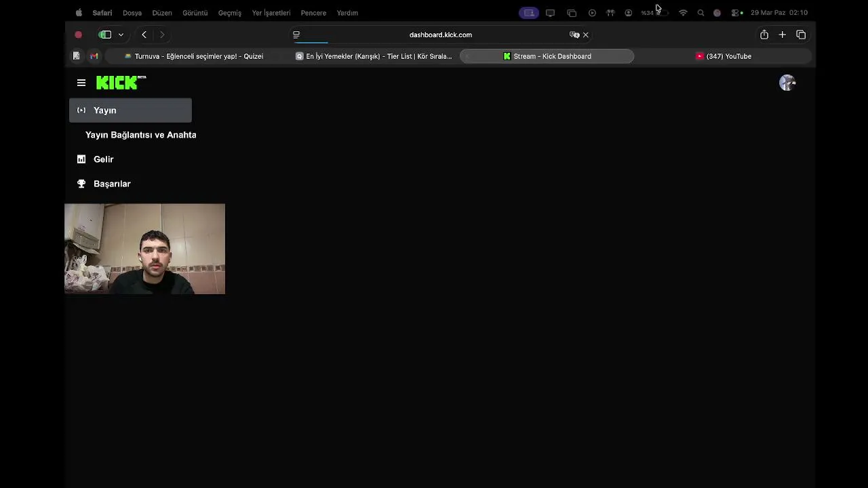Open a new tab with plus button
Viewport: 868px width, 488px height.
(x=782, y=35)
